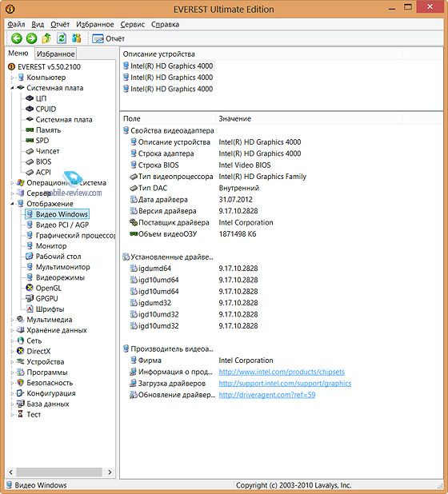Image resolution: width=448 pixels, height=494 pixels.
Task: Open the Справка menu
Action: 165,24
